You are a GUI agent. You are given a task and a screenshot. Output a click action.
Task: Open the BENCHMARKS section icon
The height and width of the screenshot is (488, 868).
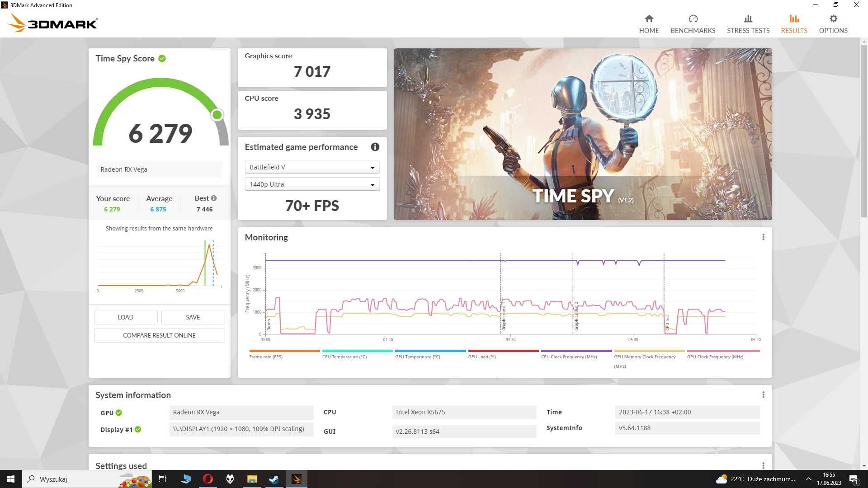pos(693,19)
